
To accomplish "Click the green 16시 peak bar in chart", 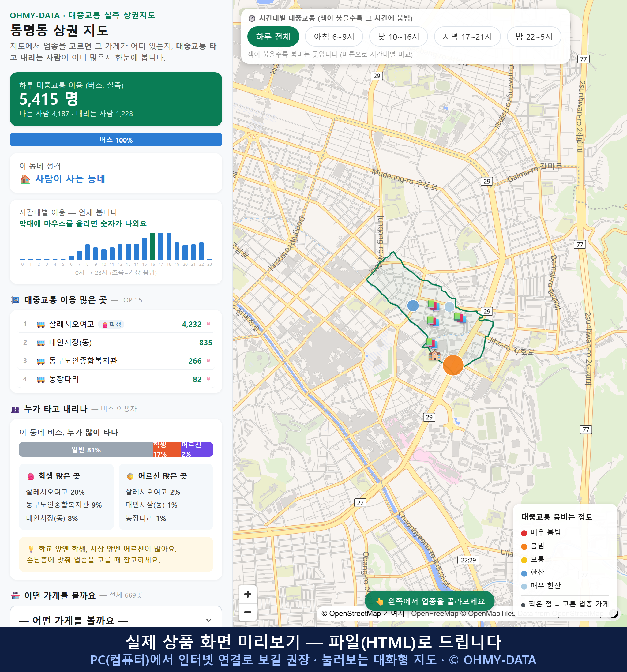I will tap(152, 246).
